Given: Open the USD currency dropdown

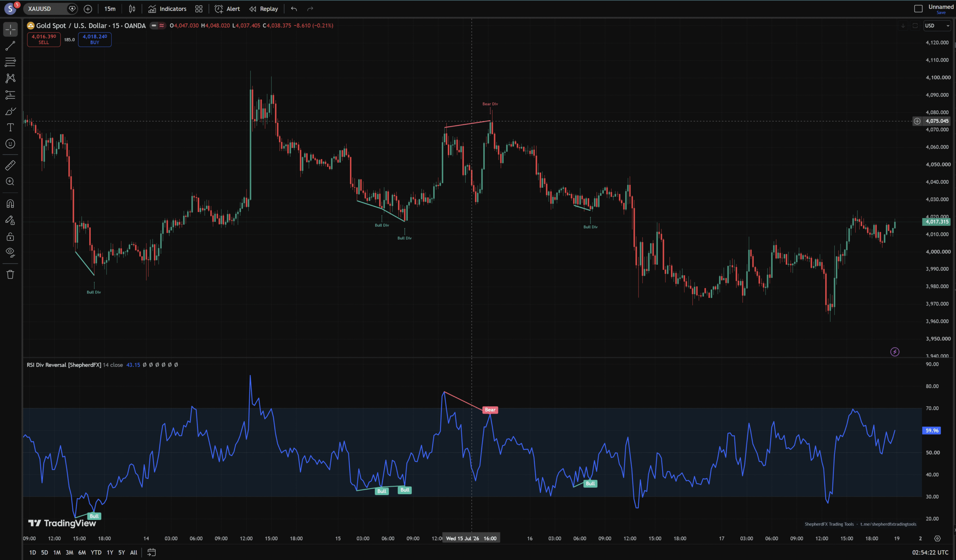Looking at the screenshot, I should coord(937,25).
